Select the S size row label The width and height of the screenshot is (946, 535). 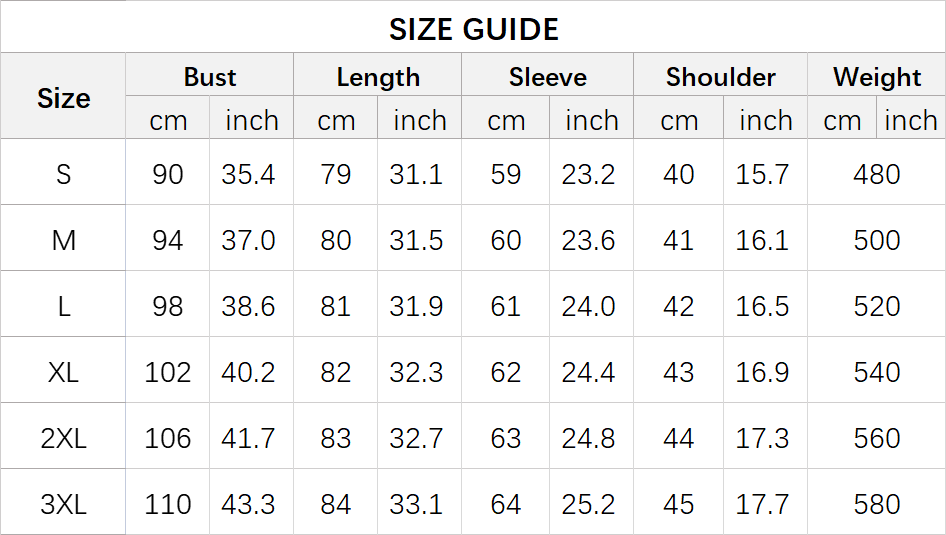click(x=63, y=174)
